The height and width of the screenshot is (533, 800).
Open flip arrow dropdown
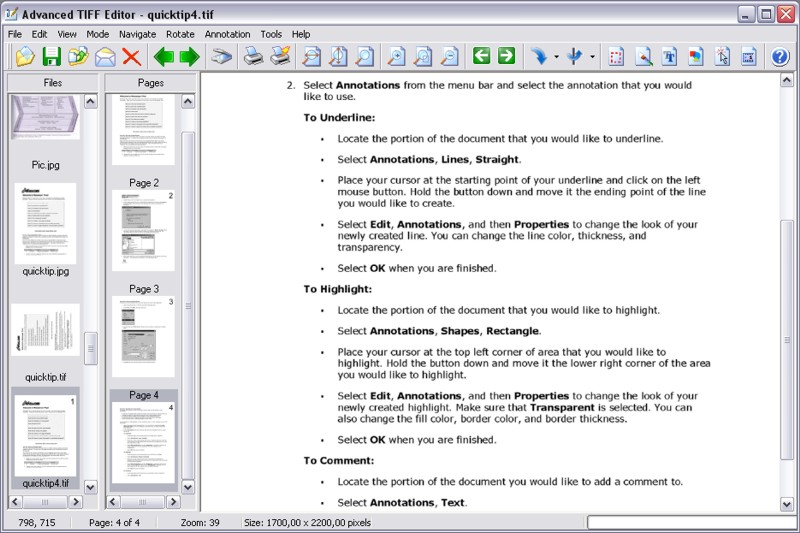(x=592, y=57)
